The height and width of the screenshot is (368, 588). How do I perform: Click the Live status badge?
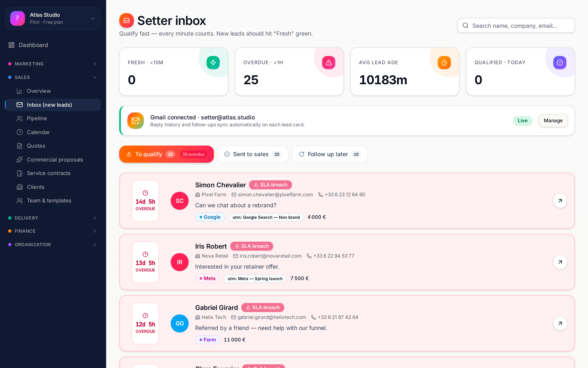point(522,120)
